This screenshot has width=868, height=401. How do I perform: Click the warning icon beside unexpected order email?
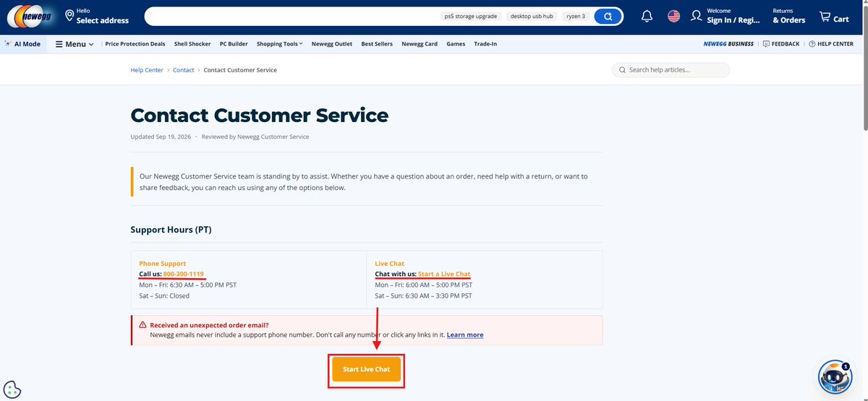tap(142, 325)
